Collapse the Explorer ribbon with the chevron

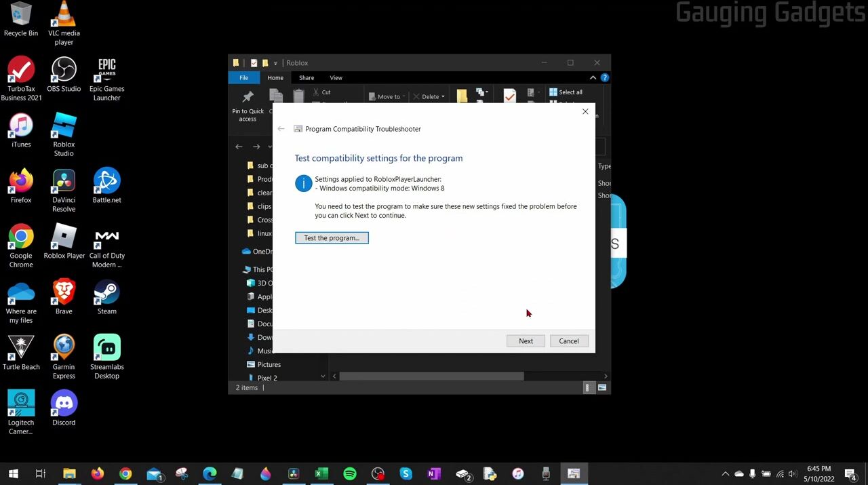pyautogui.click(x=593, y=78)
